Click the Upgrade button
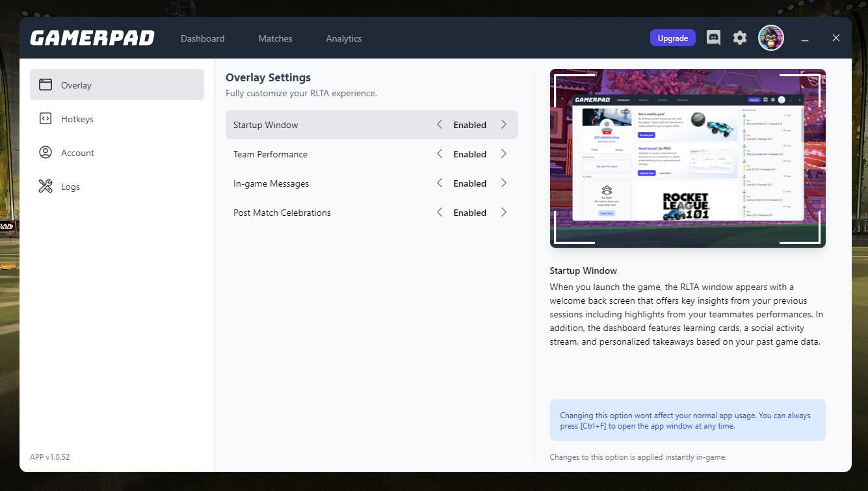This screenshot has width=868, height=491. point(673,38)
